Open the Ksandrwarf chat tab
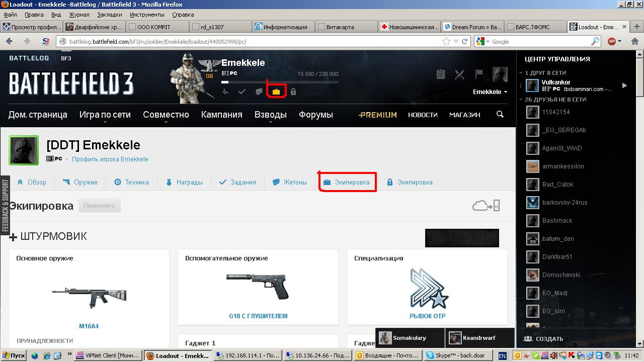 (x=479, y=338)
